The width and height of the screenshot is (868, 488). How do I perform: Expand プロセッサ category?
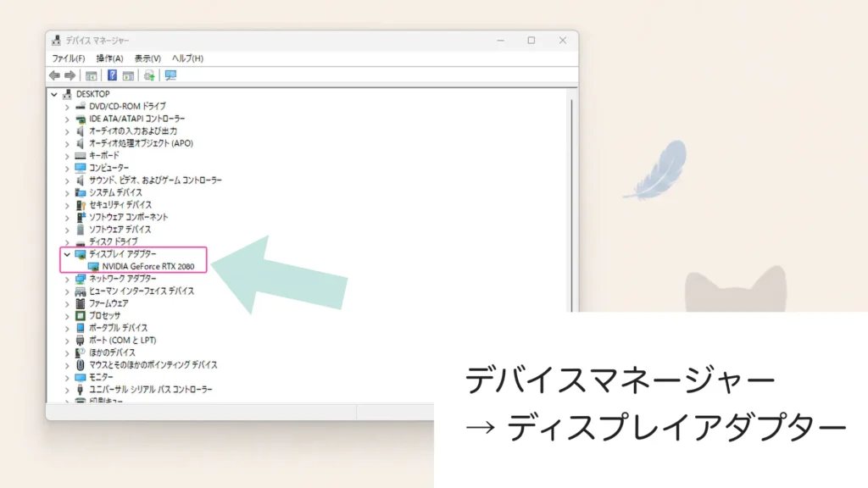[67, 316]
